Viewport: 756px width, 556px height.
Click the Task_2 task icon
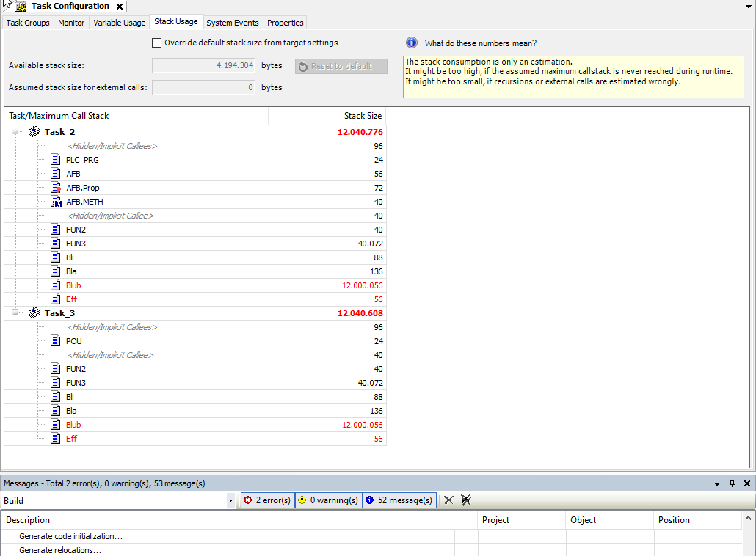33,131
